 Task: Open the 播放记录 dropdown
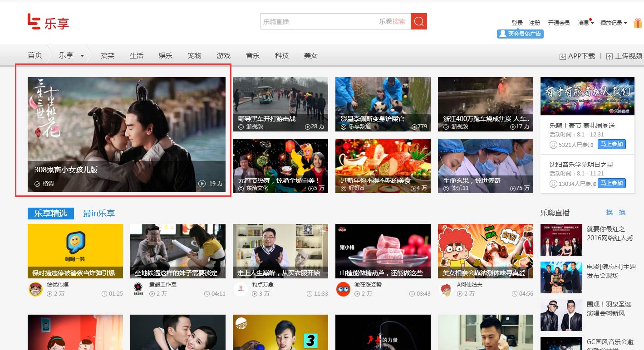614,23
